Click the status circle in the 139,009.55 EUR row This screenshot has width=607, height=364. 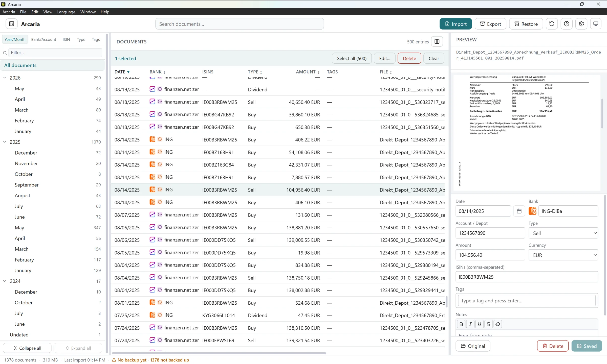coord(160,240)
